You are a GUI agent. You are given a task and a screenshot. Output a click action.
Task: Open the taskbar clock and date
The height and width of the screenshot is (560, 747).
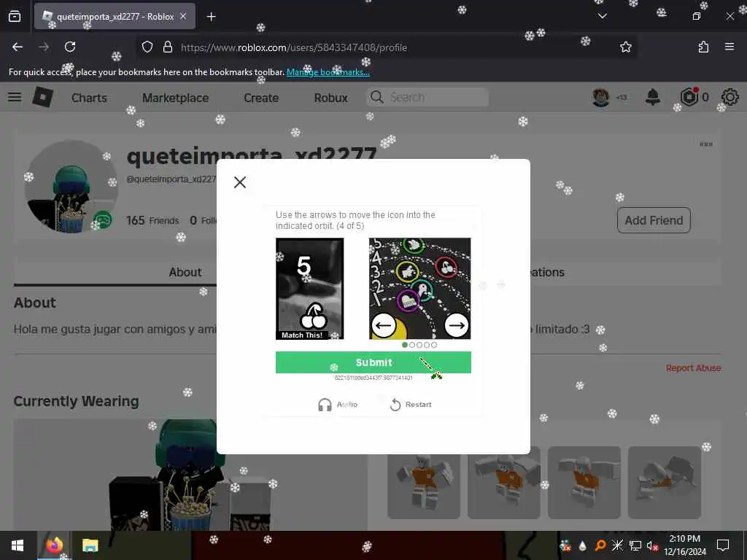click(684, 545)
